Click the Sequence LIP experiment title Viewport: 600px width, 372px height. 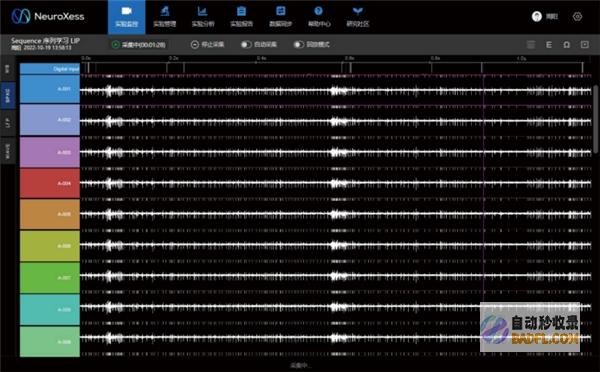click(x=46, y=41)
